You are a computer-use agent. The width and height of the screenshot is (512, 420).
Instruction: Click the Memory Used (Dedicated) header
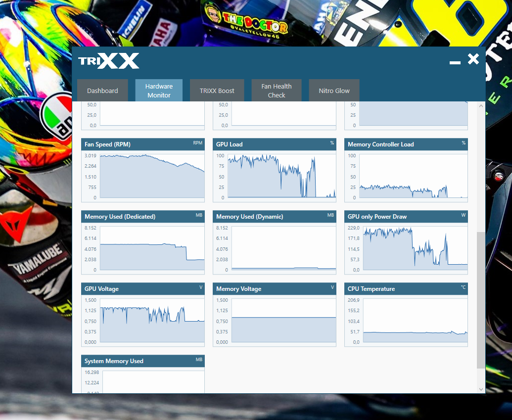143,217
